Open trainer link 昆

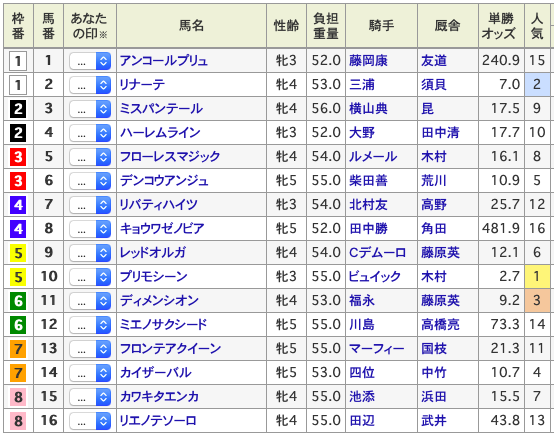(x=428, y=109)
